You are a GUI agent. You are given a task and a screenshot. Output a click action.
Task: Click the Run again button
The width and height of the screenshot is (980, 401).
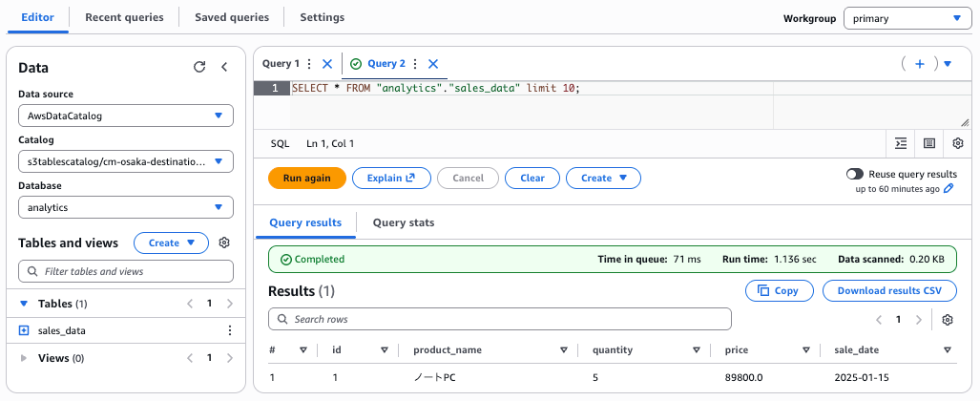306,178
